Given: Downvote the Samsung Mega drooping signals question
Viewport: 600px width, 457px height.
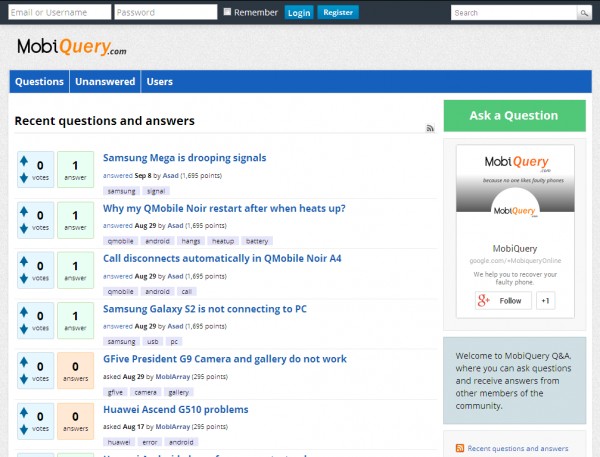Looking at the screenshot, I should 23,178.
